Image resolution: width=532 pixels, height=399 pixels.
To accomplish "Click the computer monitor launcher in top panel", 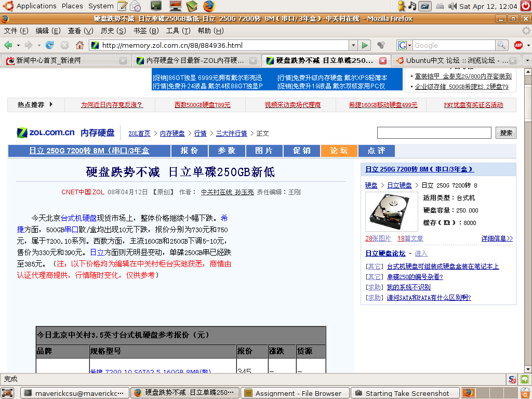I will pos(176,6).
